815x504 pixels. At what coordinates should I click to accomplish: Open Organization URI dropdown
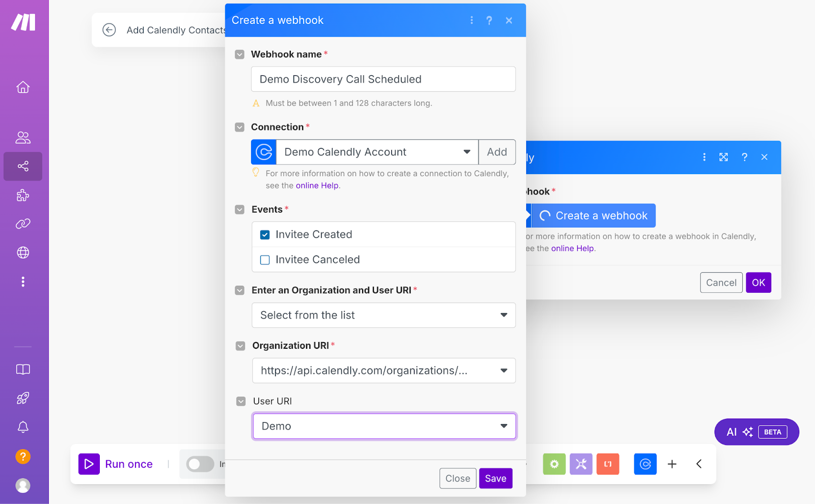pos(384,371)
